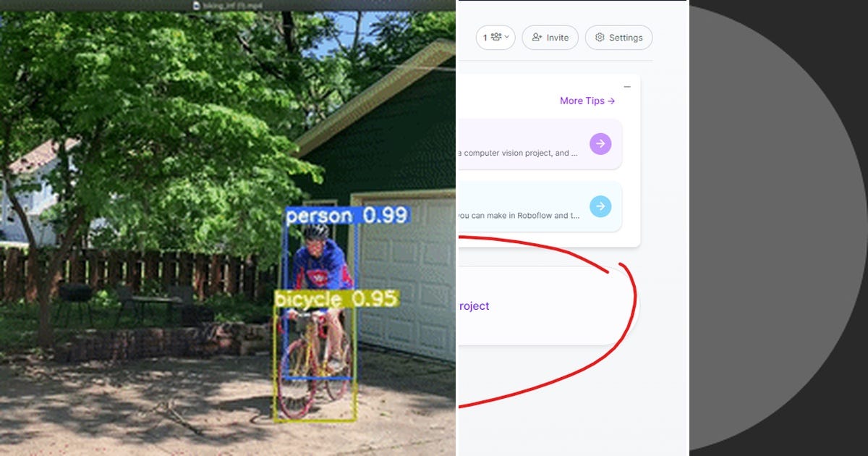Follow the More Tips link
Viewport: 868px width, 456px height.
587,101
